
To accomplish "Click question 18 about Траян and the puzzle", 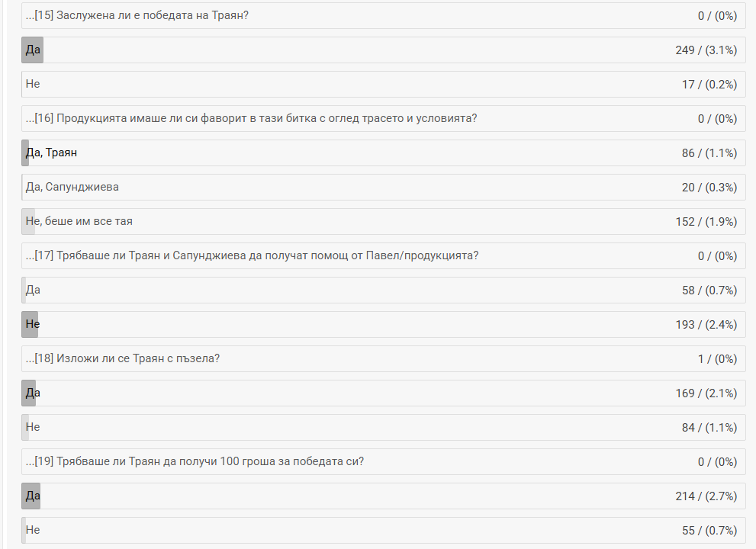I will coord(127,358).
